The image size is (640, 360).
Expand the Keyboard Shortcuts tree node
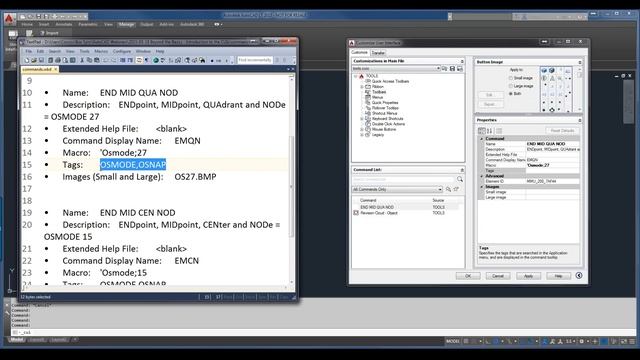click(362, 119)
